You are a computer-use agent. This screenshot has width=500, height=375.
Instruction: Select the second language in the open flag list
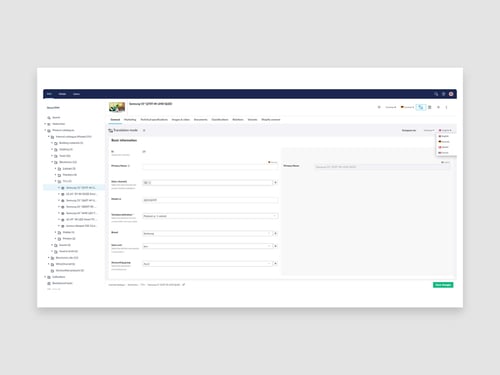click(444, 142)
